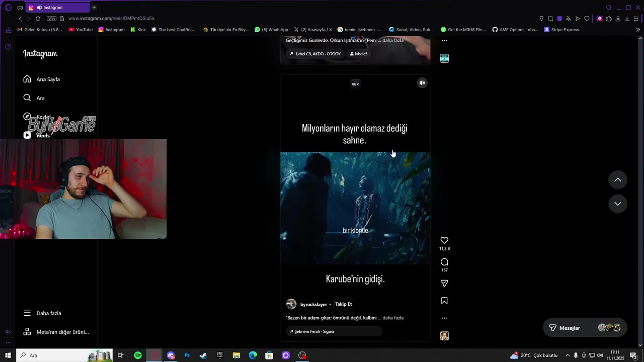Show more bookmarks with the double chevron
Screen dimensions: 644x362
[638, 30]
